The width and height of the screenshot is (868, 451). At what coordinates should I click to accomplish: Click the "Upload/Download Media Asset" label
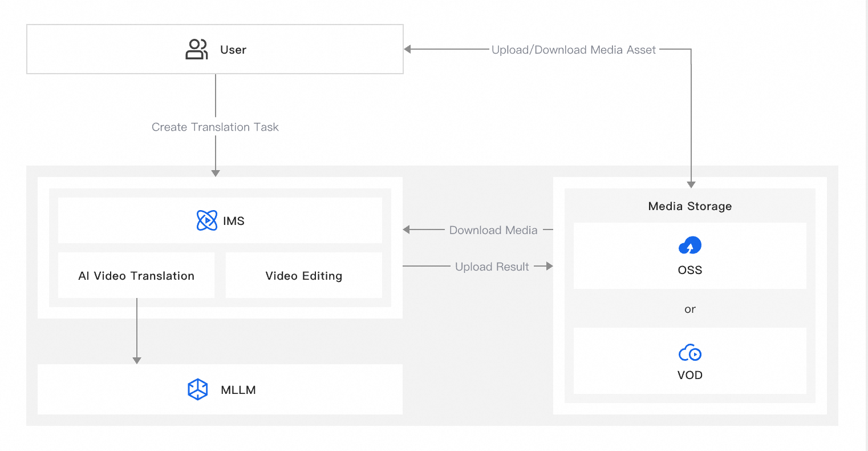click(574, 50)
